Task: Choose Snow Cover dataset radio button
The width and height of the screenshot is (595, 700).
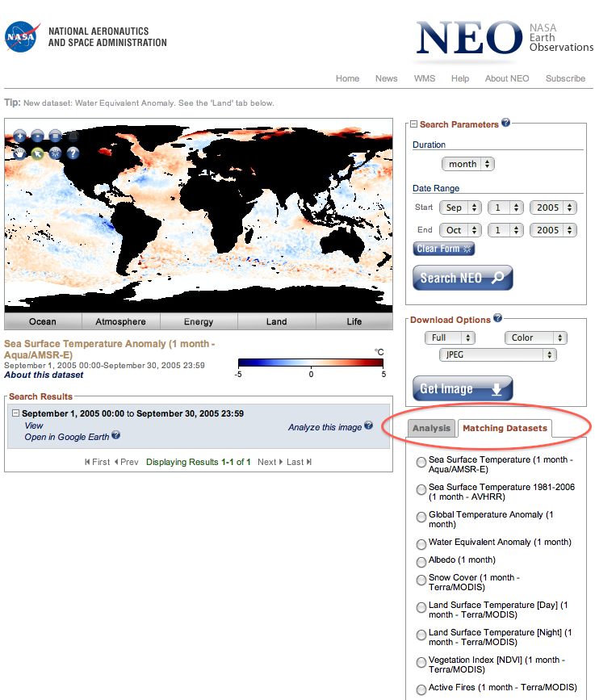Action: pyautogui.click(x=421, y=580)
